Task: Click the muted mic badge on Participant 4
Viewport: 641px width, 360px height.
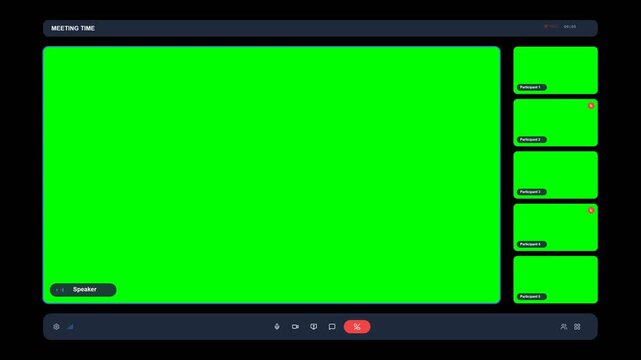Action: 591,210
